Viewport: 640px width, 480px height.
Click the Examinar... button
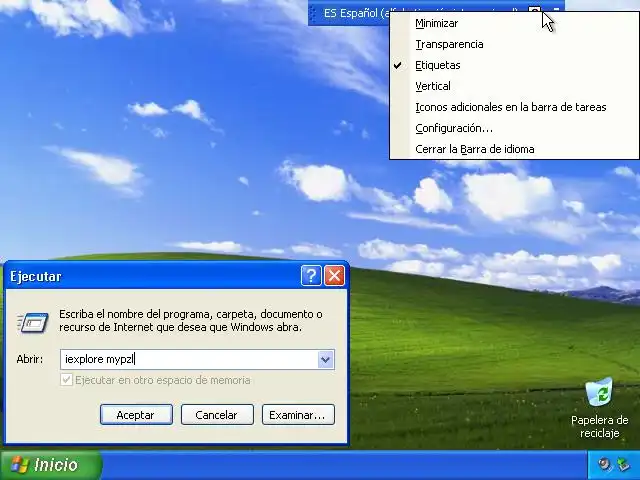pyautogui.click(x=298, y=415)
